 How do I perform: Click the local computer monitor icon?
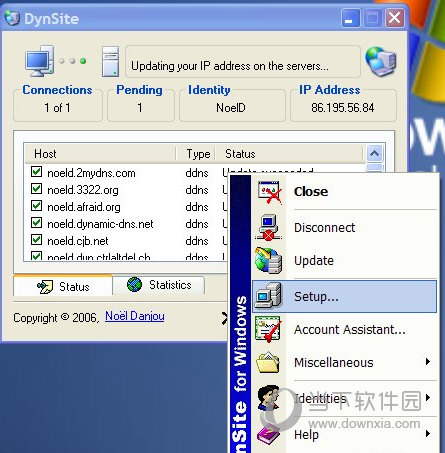coord(40,61)
